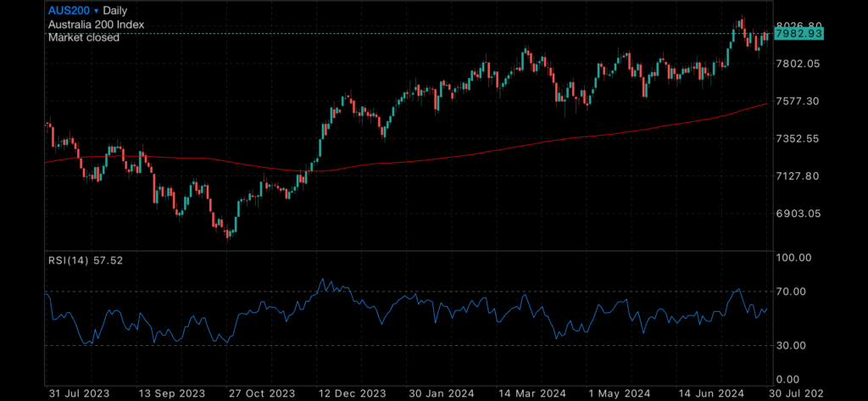Click the 14 Jun 2024 date label
The height and width of the screenshot is (401, 868).
[712, 393]
